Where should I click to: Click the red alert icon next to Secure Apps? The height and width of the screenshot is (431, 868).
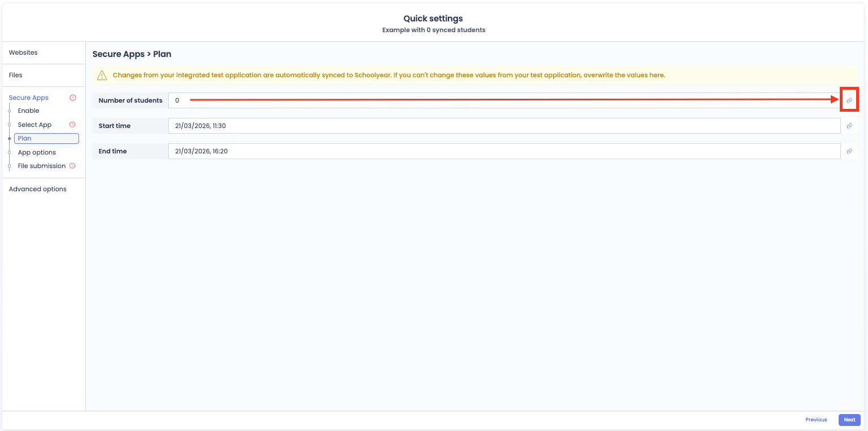(x=73, y=98)
